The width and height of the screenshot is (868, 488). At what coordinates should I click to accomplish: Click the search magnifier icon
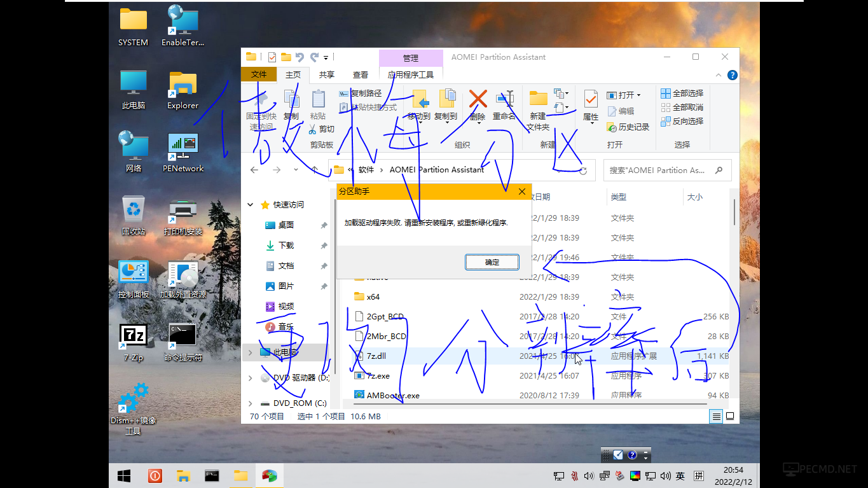click(x=719, y=170)
